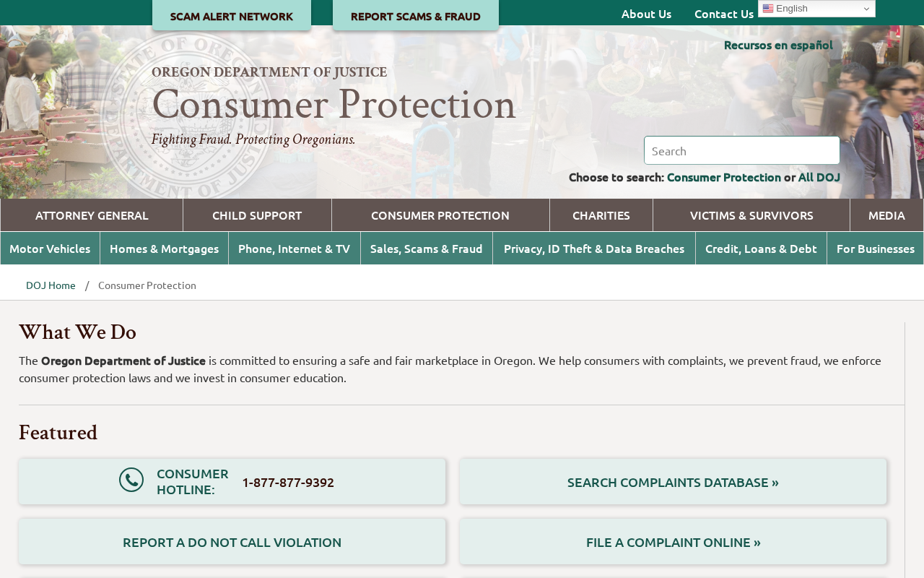Open the Media menu
This screenshot has height=578, width=924.
(886, 215)
